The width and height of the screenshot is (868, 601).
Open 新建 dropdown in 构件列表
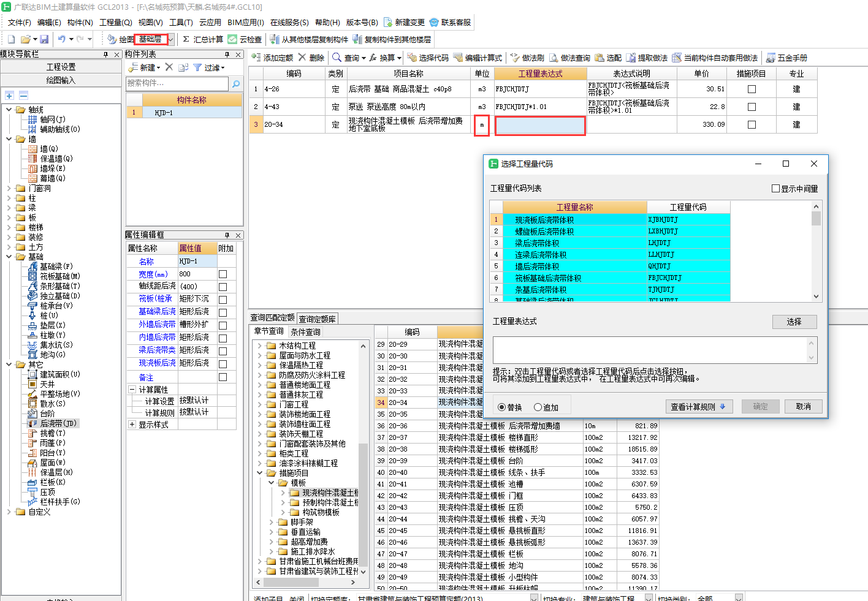[x=158, y=68]
